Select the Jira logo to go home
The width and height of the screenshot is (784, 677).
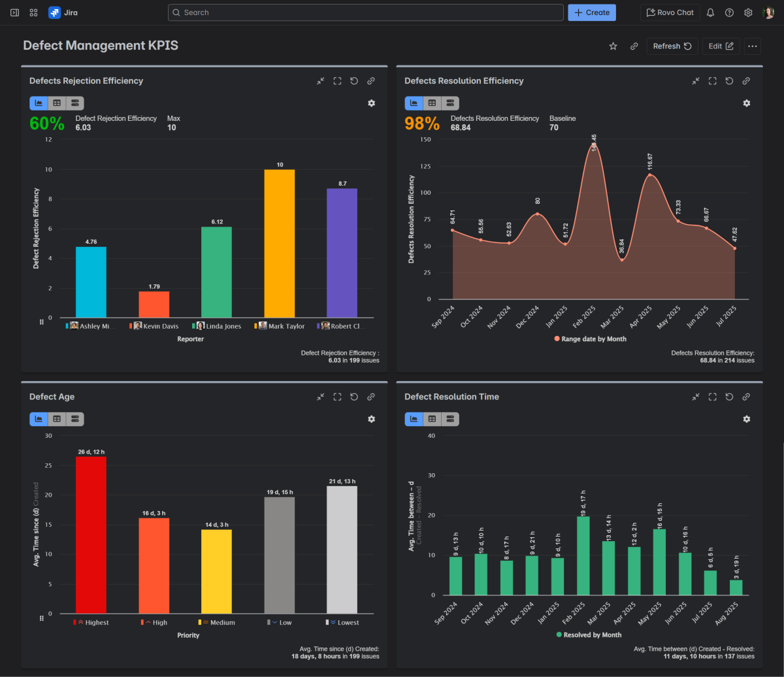point(55,12)
